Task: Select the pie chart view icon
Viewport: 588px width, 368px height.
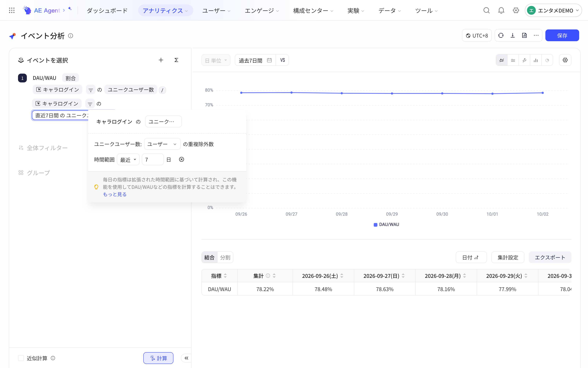Action: pos(547,60)
